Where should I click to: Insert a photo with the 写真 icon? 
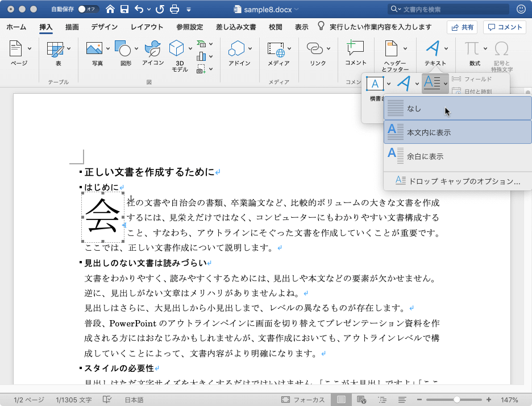coord(94,48)
